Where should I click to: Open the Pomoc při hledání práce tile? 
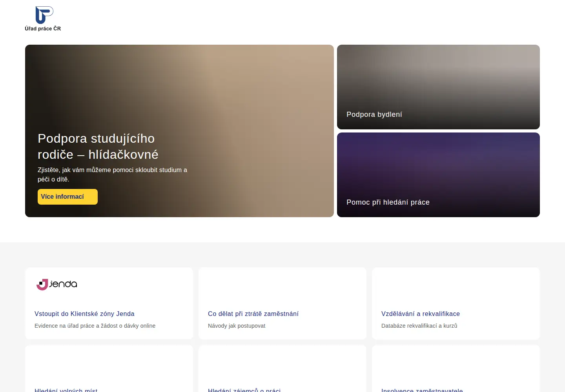click(438, 175)
